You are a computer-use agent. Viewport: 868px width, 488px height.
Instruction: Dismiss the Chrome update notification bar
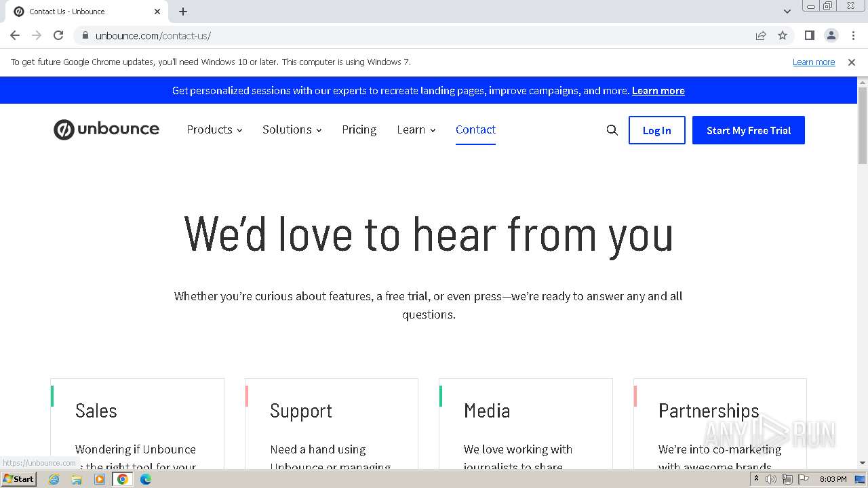[852, 62]
